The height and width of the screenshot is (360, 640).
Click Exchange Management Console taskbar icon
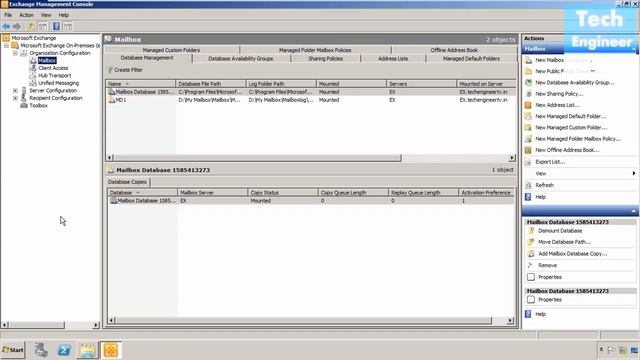click(x=111, y=350)
